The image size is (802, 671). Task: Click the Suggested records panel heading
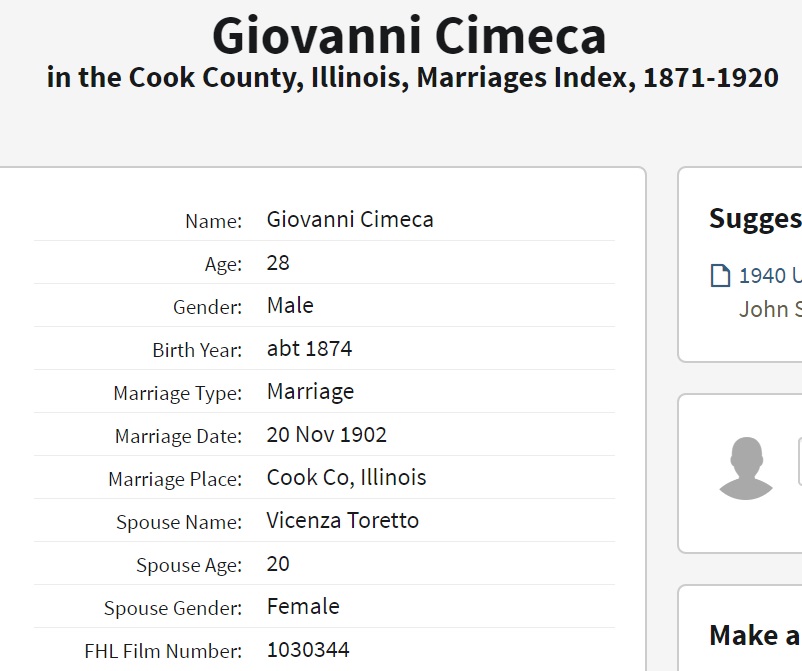(755, 219)
